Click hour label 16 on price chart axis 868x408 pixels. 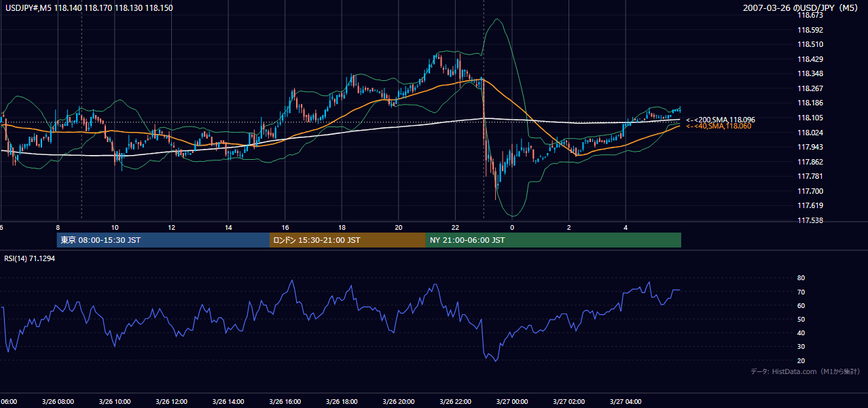point(285,228)
